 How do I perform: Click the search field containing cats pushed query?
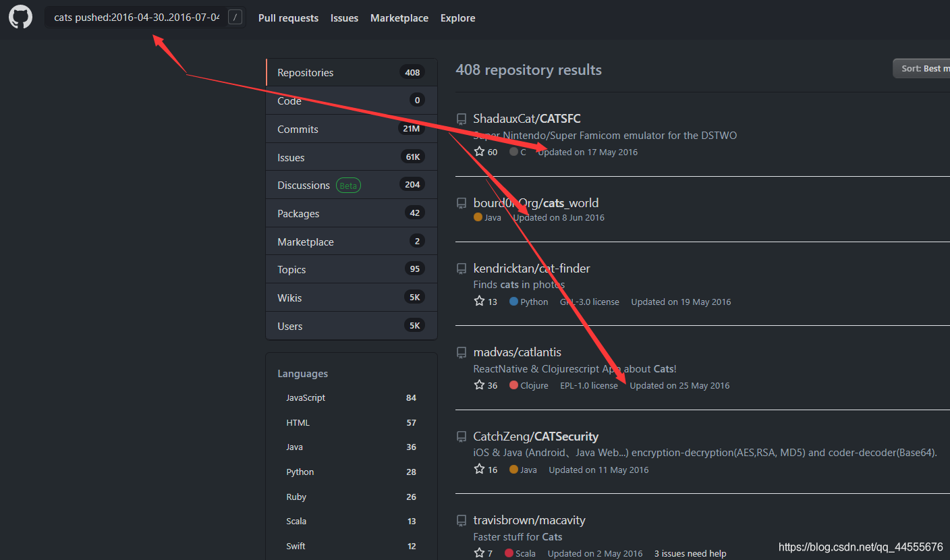pyautogui.click(x=146, y=18)
